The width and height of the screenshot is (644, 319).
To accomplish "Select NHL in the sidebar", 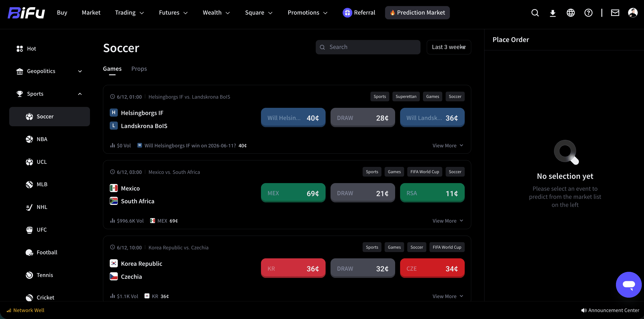I will (x=50, y=207).
